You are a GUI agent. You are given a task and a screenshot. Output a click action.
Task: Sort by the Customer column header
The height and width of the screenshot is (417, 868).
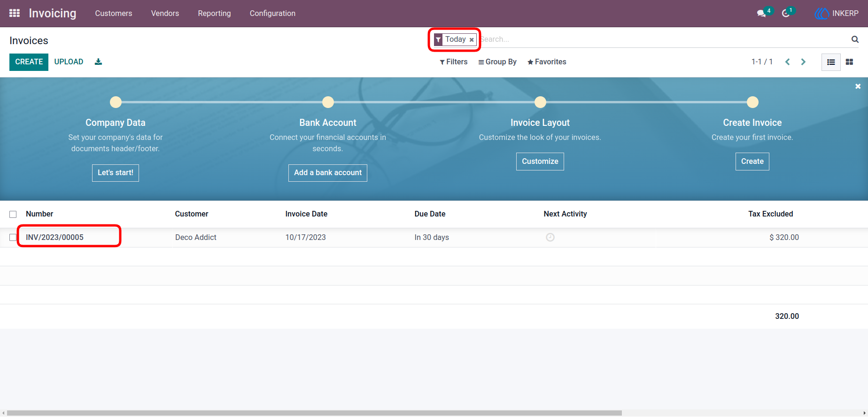(x=192, y=214)
